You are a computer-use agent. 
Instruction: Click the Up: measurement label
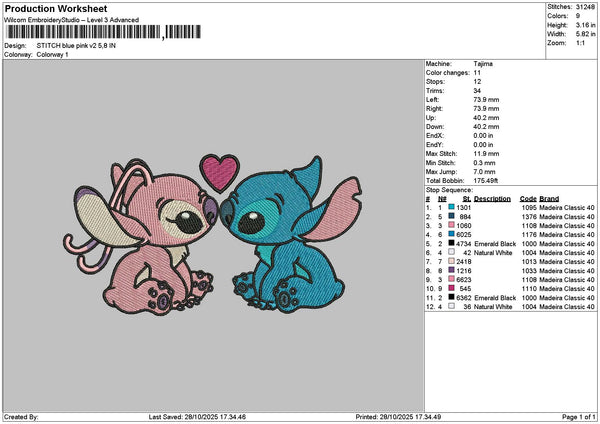point(430,118)
